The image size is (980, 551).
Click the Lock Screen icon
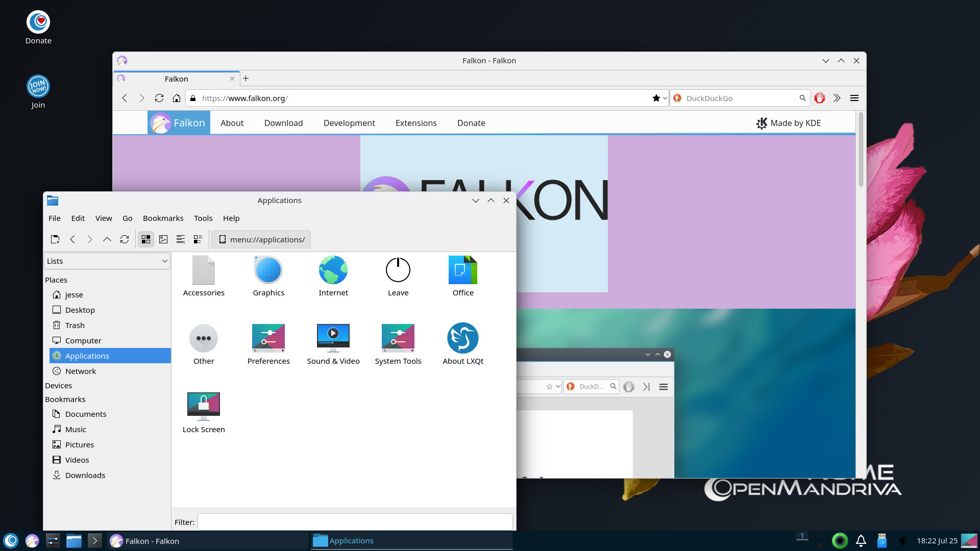(204, 407)
